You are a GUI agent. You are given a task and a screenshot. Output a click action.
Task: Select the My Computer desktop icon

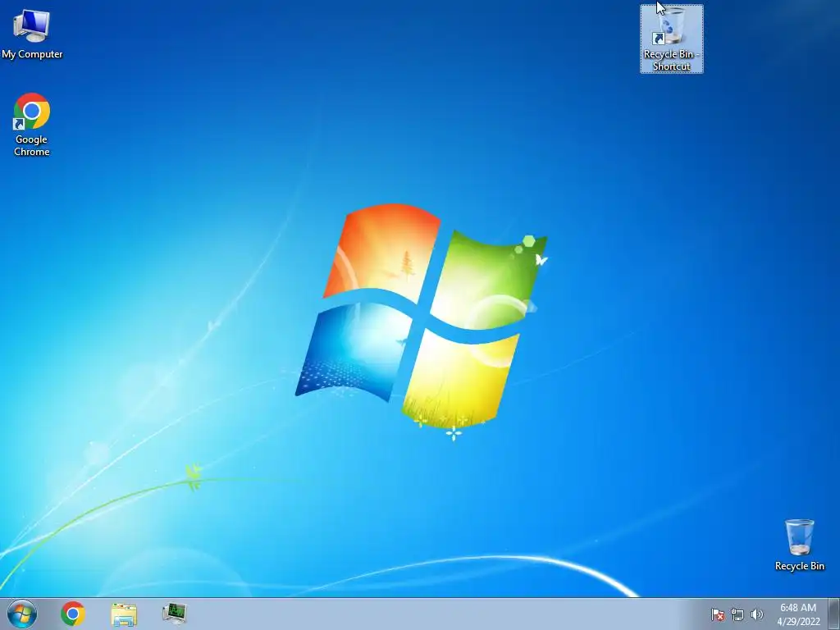click(32, 33)
